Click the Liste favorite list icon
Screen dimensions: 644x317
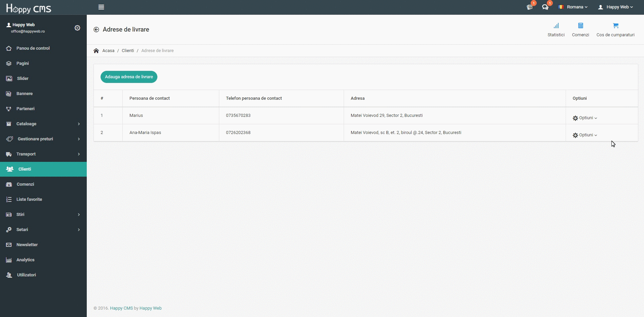(9, 199)
